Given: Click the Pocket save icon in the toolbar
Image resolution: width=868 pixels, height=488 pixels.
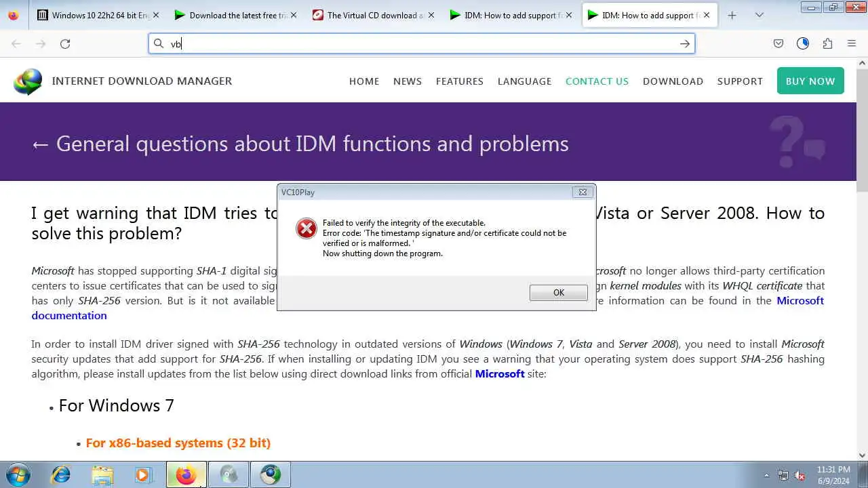Looking at the screenshot, I should pyautogui.click(x=778, y=43).
